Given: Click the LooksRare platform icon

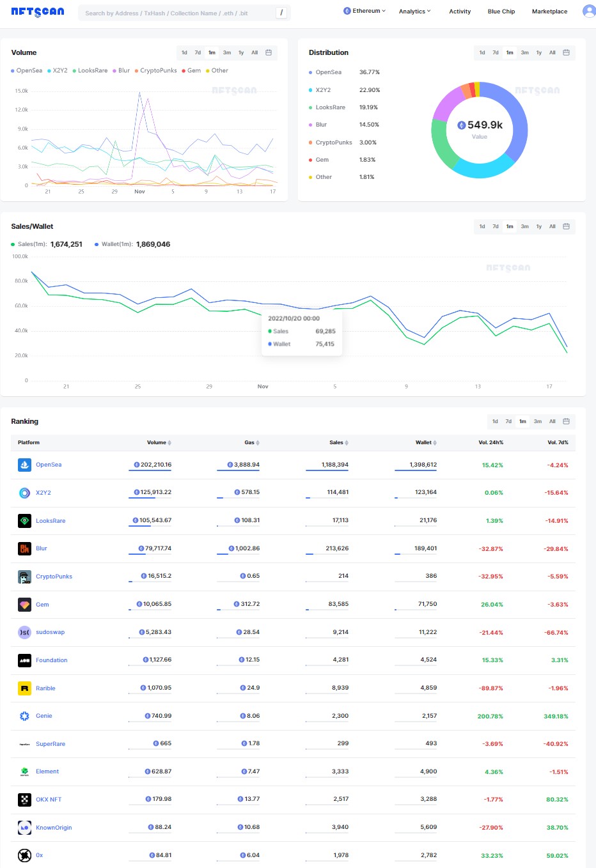Looking at the screenshot, I should (x=24, y=521).
